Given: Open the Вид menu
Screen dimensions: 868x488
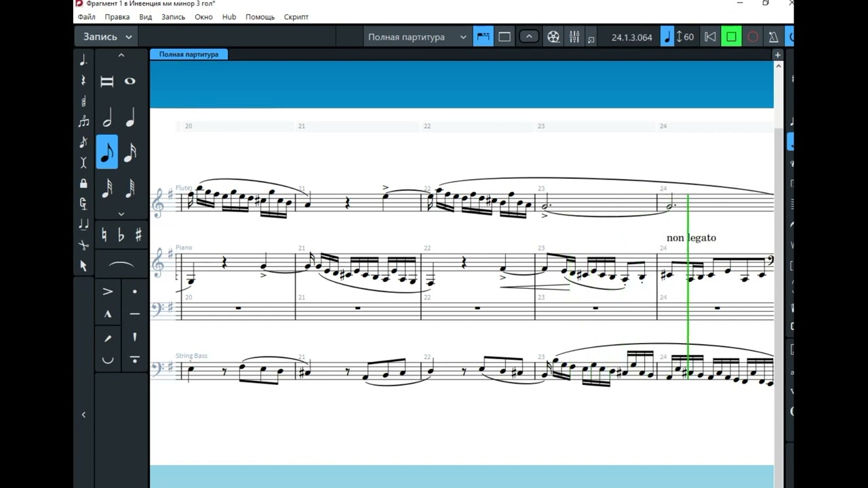Looking at the screenshot, I should pos(145,17).
